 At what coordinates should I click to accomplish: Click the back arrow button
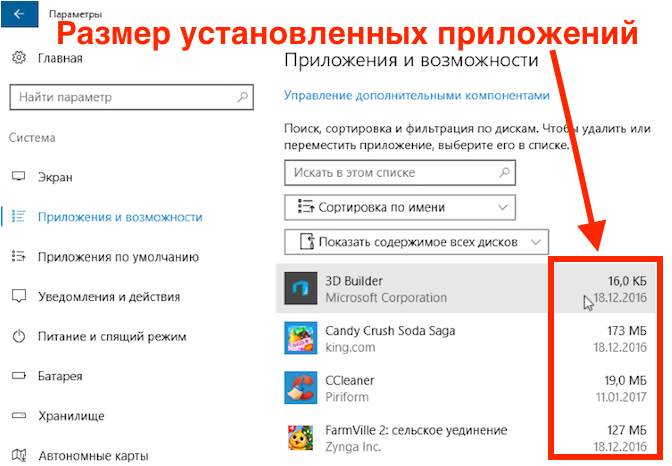pos(19,14)
